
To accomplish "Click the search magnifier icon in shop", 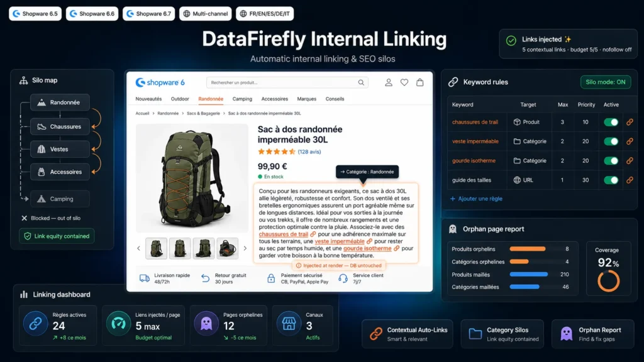I will 361,82.
